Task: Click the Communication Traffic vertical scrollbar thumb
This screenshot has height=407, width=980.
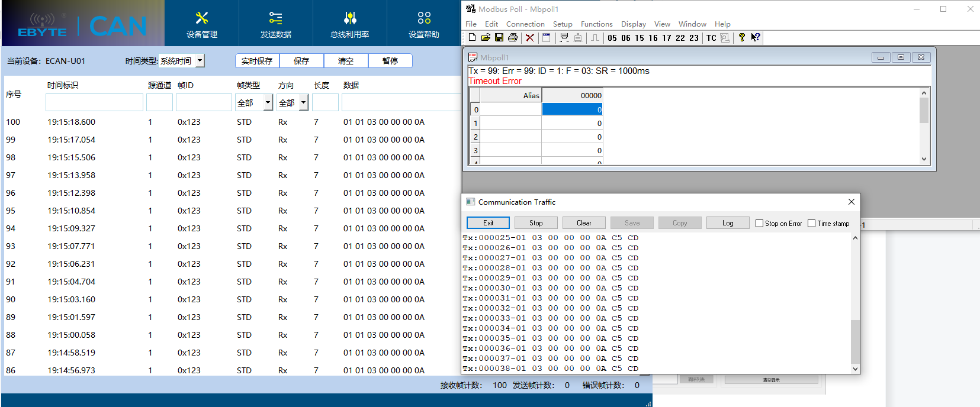Action: 855,341
